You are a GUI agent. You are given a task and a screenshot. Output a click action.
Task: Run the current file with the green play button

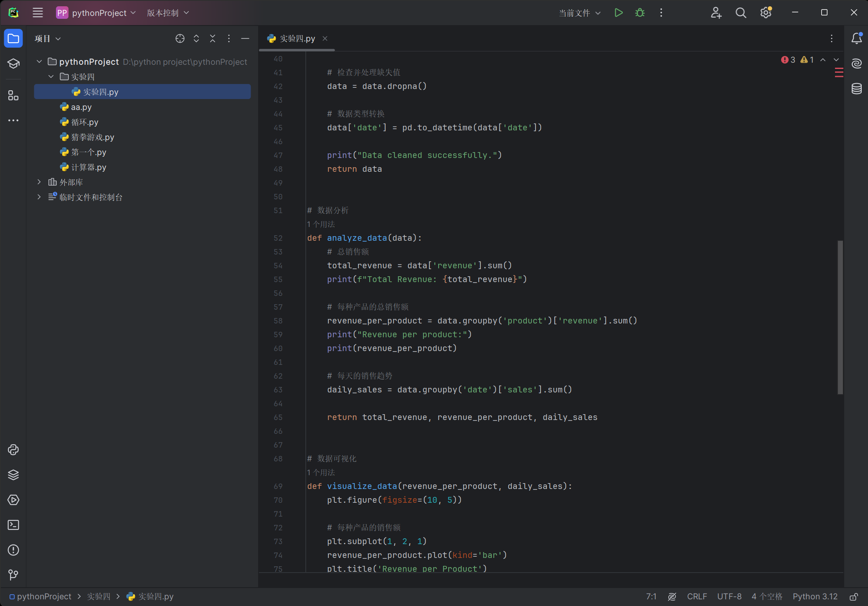pyautogui.click(x=619, y=13)
